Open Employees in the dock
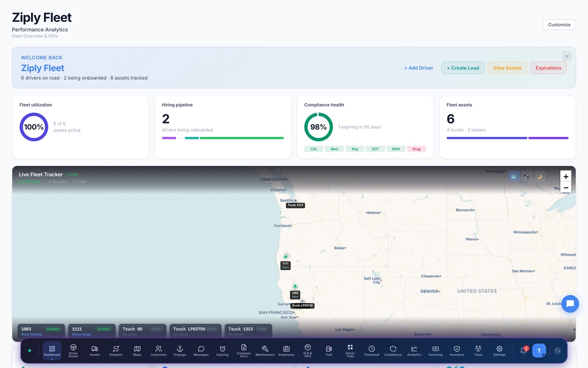The height and width of the screenshot is (368, 588). (x=286, y=351)
